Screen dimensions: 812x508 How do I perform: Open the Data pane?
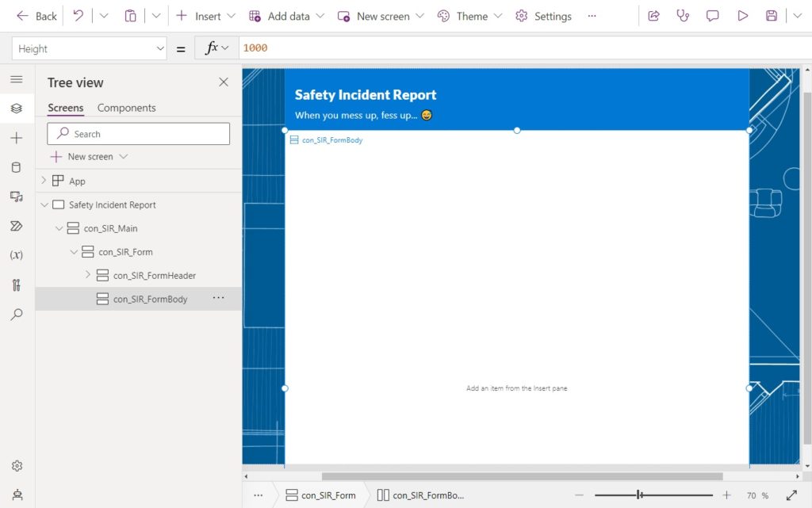point(16,166)
